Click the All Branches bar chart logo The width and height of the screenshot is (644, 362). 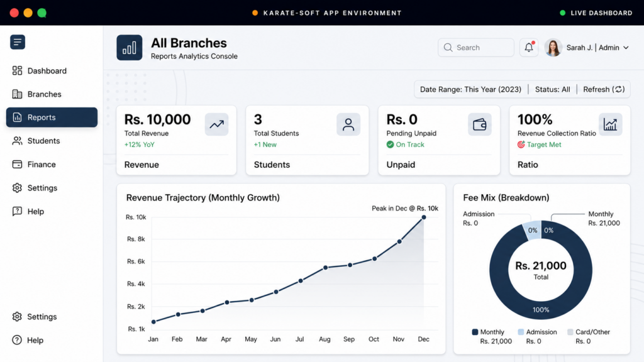(x=130, y=48)
